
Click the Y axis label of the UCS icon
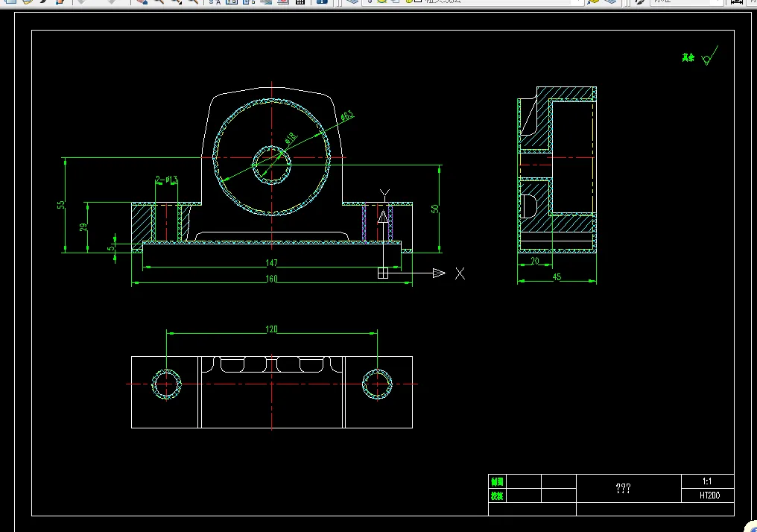coord(384,195)
